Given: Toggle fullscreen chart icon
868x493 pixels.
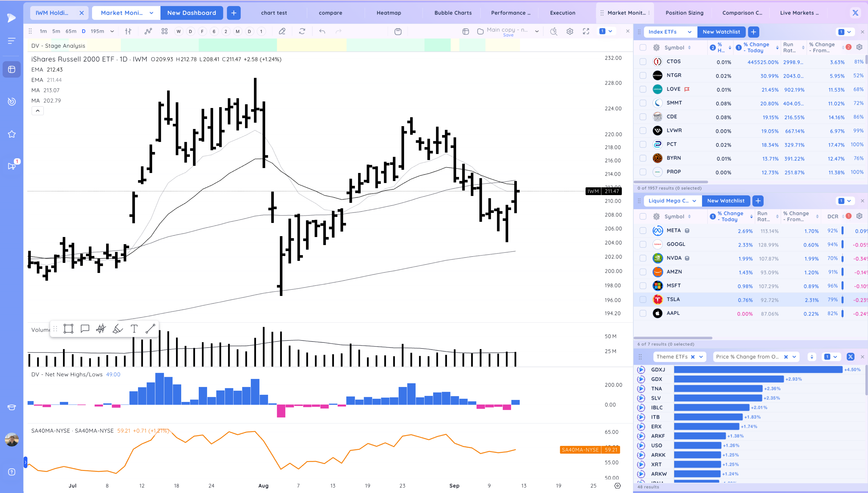Looking at the screenshot, I should pos(586,31).
